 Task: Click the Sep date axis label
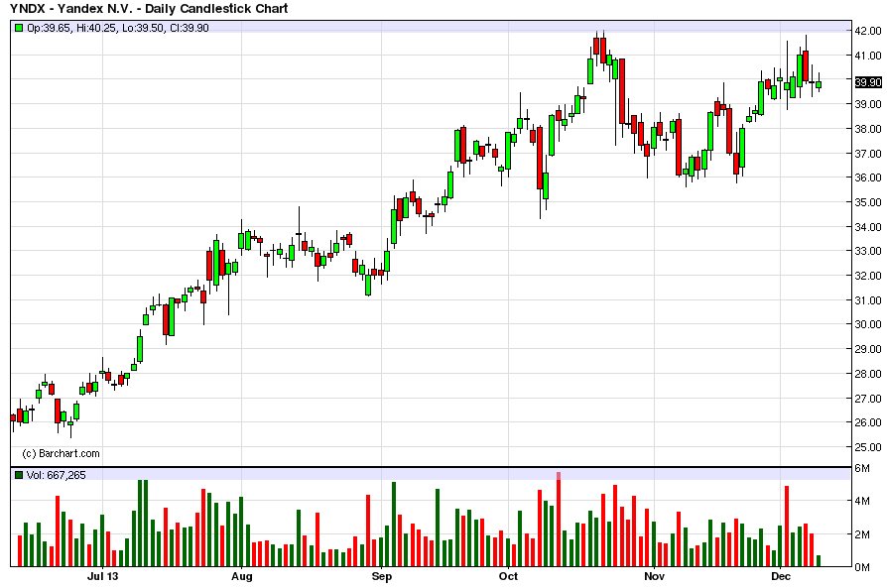[x=381, y=576]
